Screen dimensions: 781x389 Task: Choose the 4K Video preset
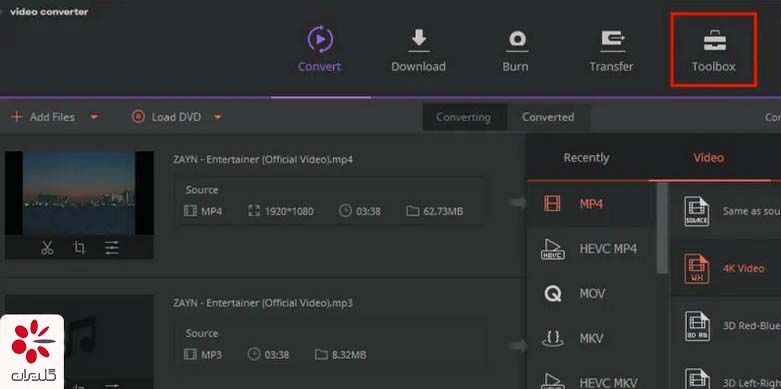coord(726,268)
